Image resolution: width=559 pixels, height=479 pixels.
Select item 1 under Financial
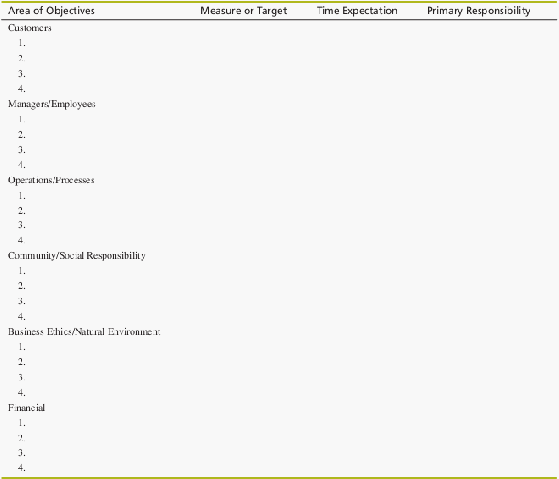click(x=22, y=423)
